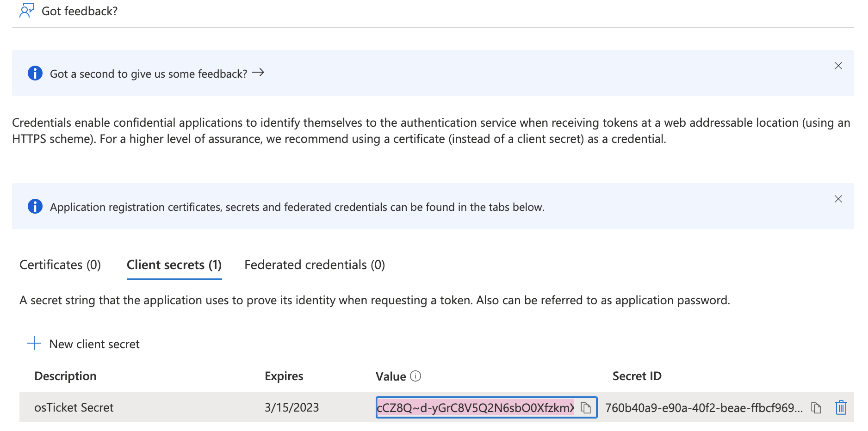Viewport: 868px width, 431px height.
Task: Open the feedback survey arrow link
Action: (x=259, y=72)
